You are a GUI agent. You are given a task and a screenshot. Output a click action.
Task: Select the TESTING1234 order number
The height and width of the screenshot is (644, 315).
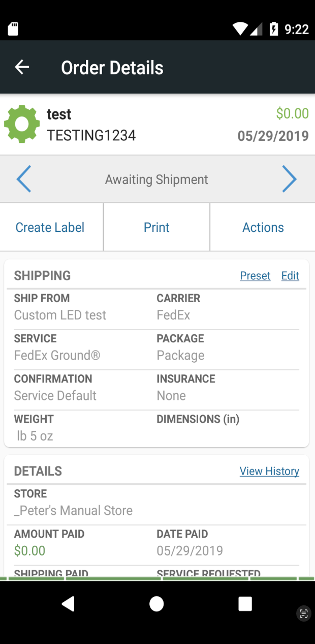coord(91,135)
